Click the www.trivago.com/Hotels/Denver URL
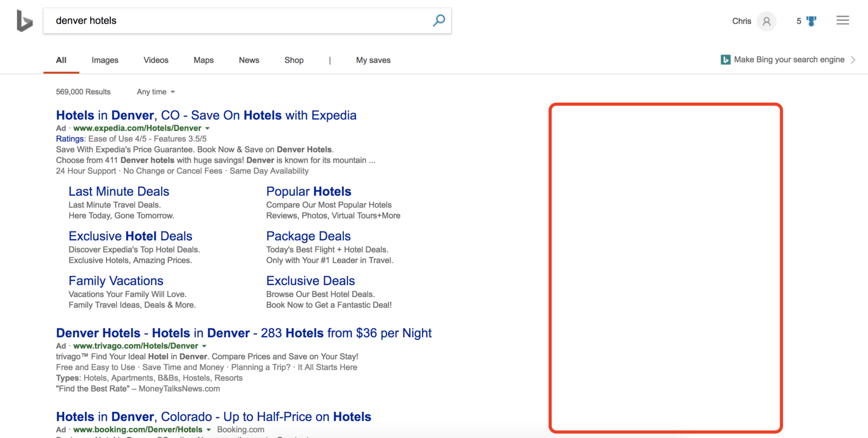The image size is (868, 438). pyautogui.click(x=136, y=346)
